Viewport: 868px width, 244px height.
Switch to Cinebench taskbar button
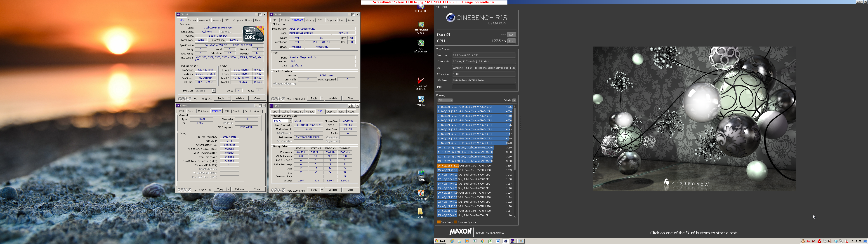(x=505, y=241)
